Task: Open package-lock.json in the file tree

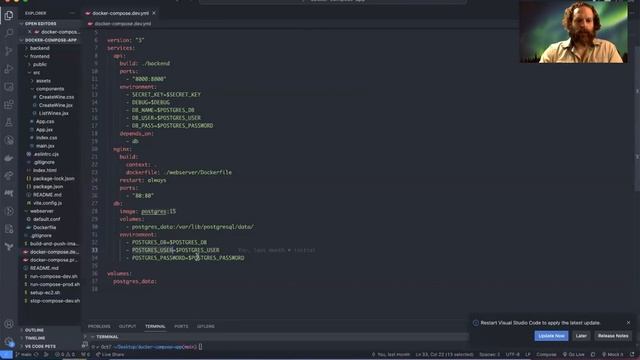Action: point(53,178)
